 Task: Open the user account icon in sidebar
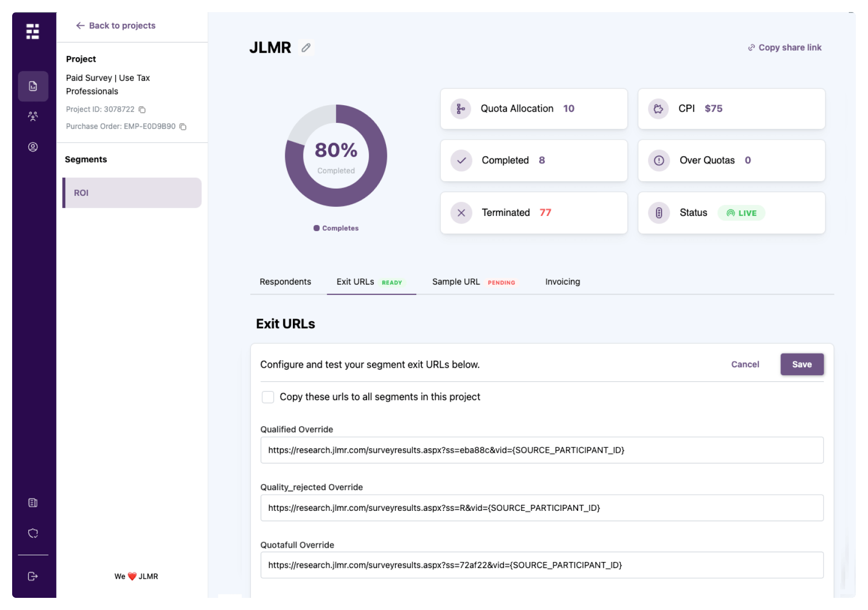pos(33,147)
